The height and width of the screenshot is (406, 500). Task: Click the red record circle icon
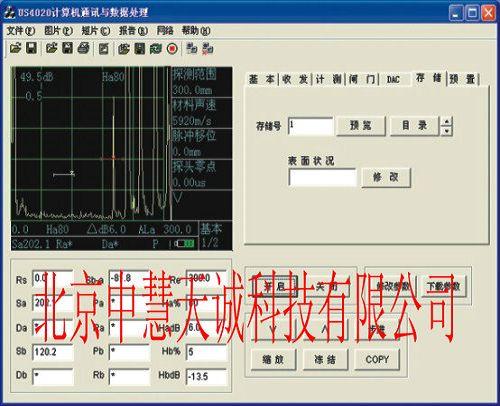click(172, 49)
